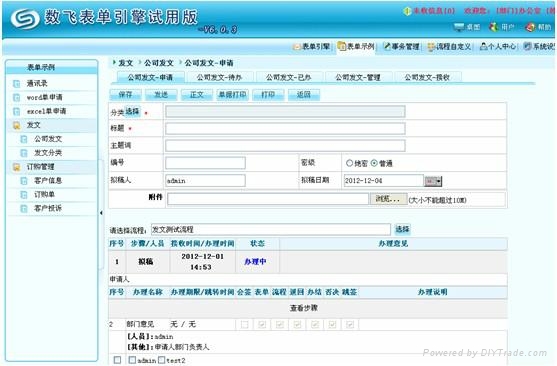Open the 用户 user icon in header
Viewport: 557px width, 366px height.
(494, 27)
